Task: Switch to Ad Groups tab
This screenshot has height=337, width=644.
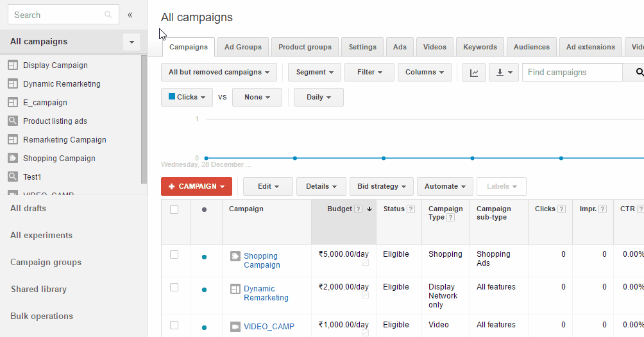Action: [242, 47]
